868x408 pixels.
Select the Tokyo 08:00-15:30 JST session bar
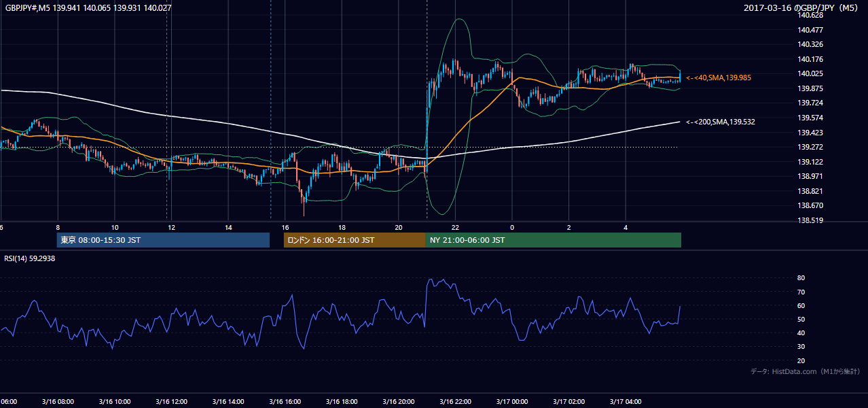163,240
